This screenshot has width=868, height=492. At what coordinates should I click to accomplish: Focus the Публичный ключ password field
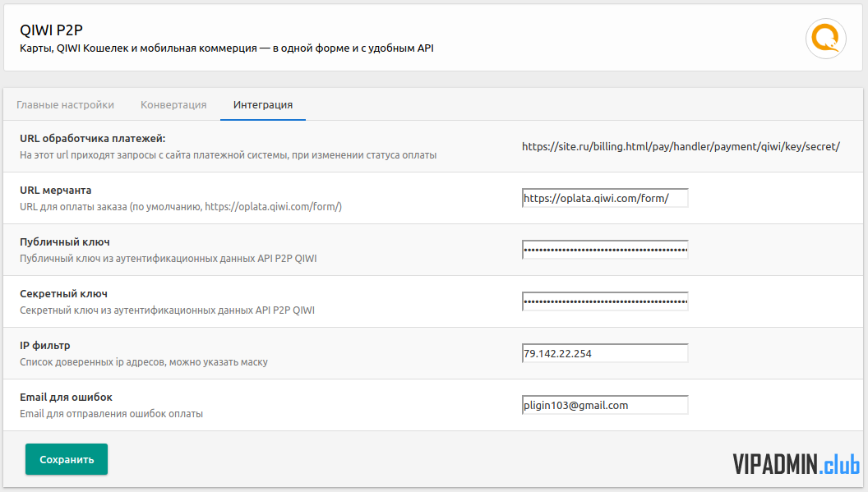pos(605,250)
